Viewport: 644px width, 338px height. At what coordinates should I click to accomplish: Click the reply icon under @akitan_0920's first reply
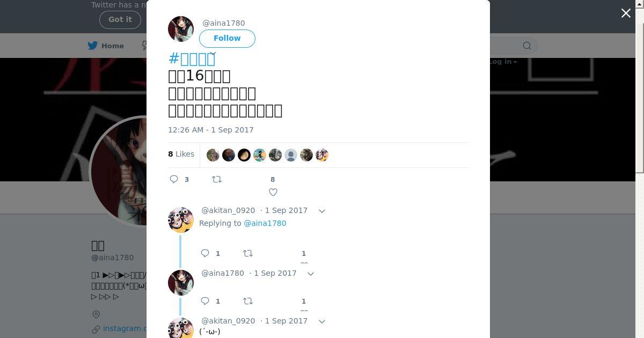pos(205,253)
